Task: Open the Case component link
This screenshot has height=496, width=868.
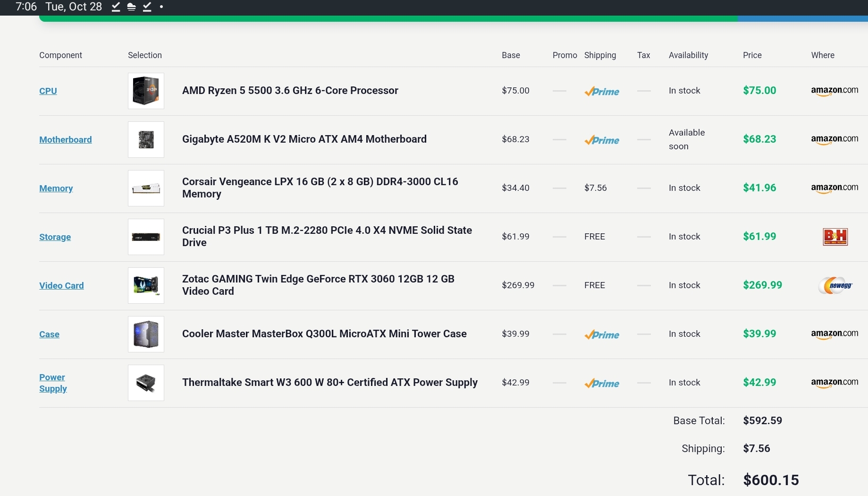Action: (x=50, y=334)
